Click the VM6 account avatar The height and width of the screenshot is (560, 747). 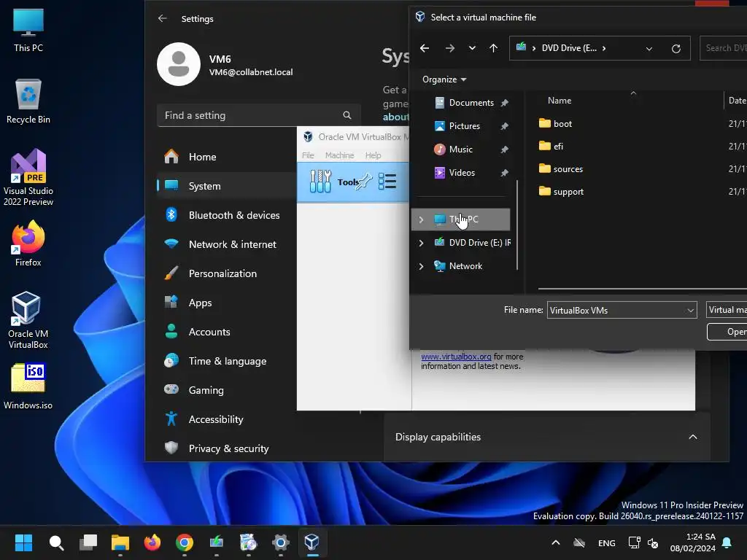coord(179,64)
